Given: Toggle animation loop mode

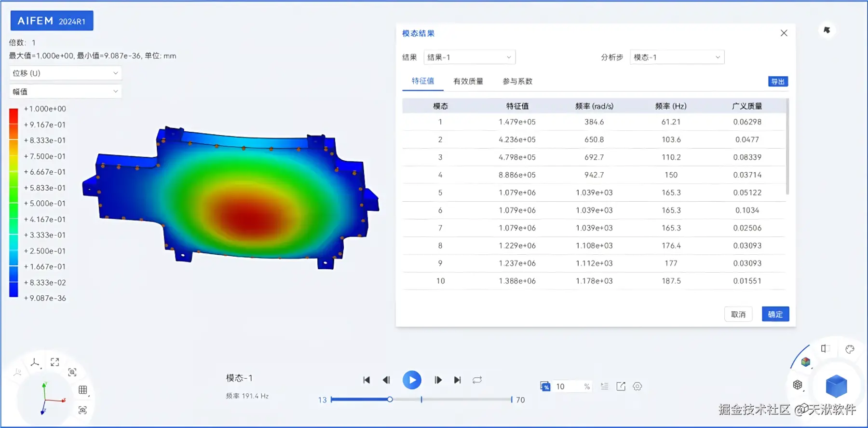Looking at the screenshot, I should point(477,380).
